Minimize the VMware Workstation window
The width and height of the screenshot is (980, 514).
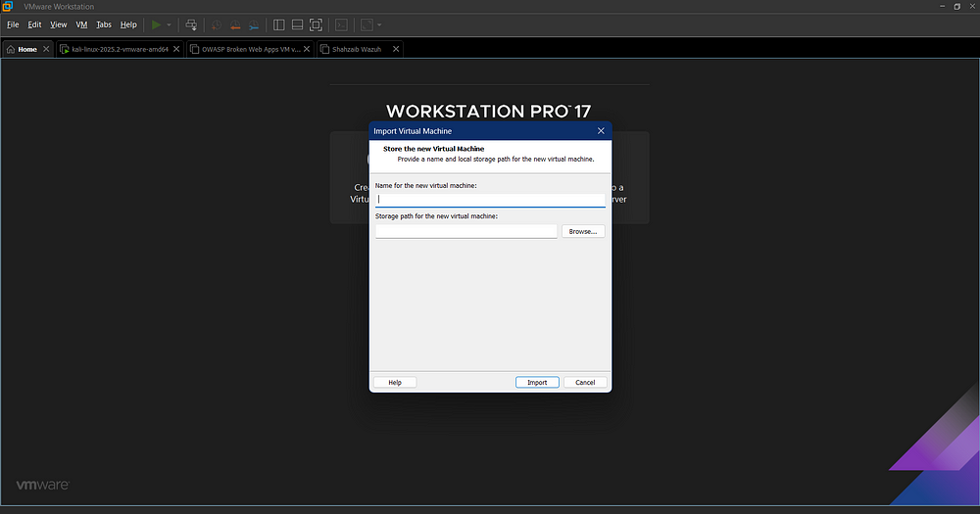[x=943, y=6]
